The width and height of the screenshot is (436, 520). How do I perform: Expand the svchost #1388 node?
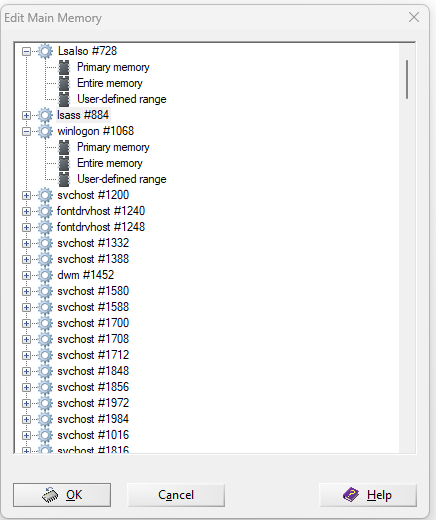click(x=26, y=259)
